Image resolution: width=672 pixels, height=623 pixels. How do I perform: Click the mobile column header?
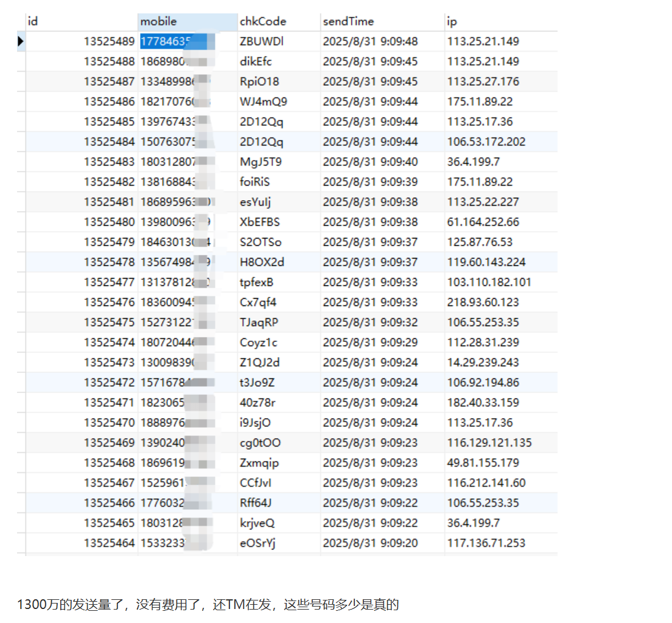click(x=187, y=21)
